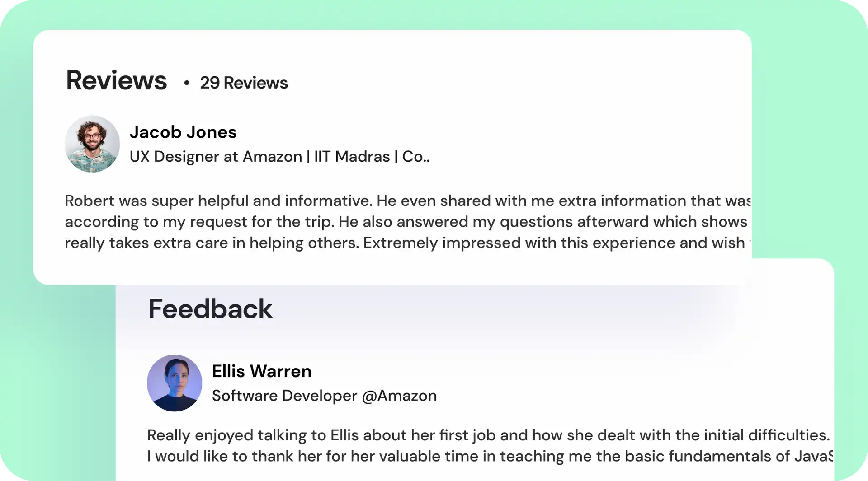The height and width of the screenshot is (481, 868).
Task: Select the Ellis Warren name link
Action: tap(262, 371)
